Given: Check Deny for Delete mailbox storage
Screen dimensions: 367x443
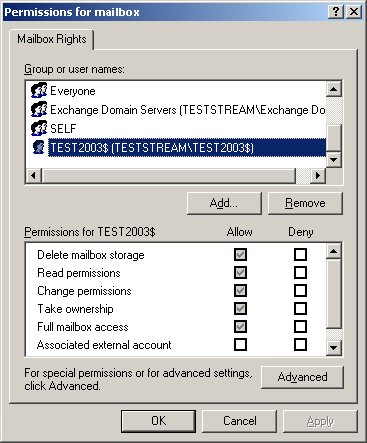Looking at the screenshot, I should click(x=300, y=255).
